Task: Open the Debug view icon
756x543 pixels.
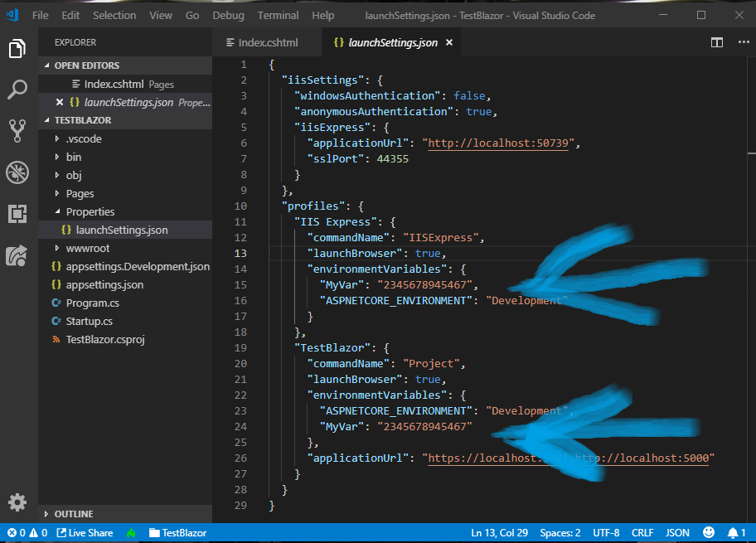Action: [17, 172]
